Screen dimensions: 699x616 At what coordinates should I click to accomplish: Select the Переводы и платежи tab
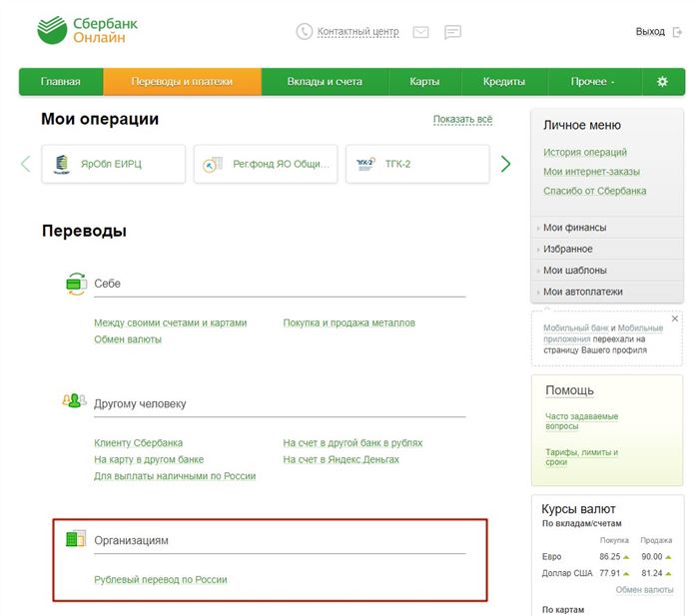182,82
